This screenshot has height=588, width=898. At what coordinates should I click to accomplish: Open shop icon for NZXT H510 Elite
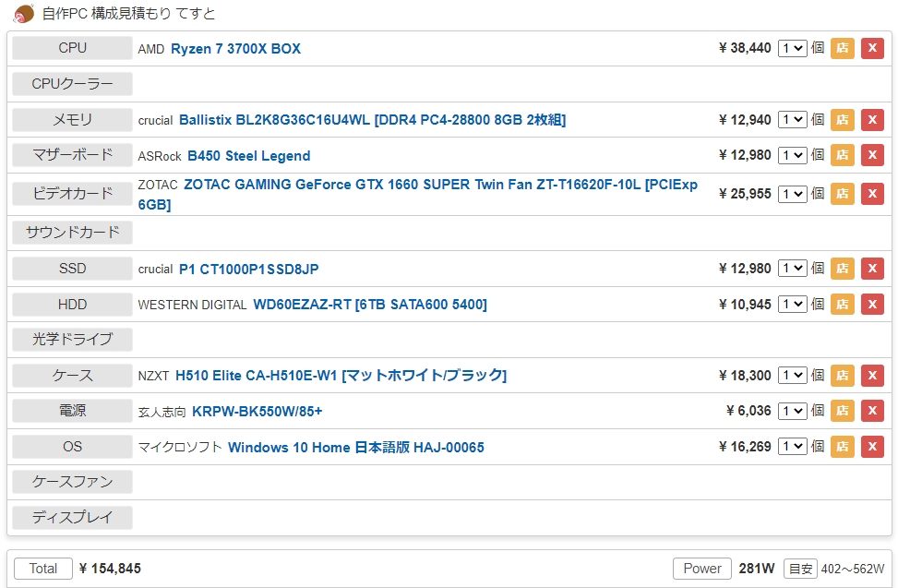pyautogui.click(x=842, y=375)
